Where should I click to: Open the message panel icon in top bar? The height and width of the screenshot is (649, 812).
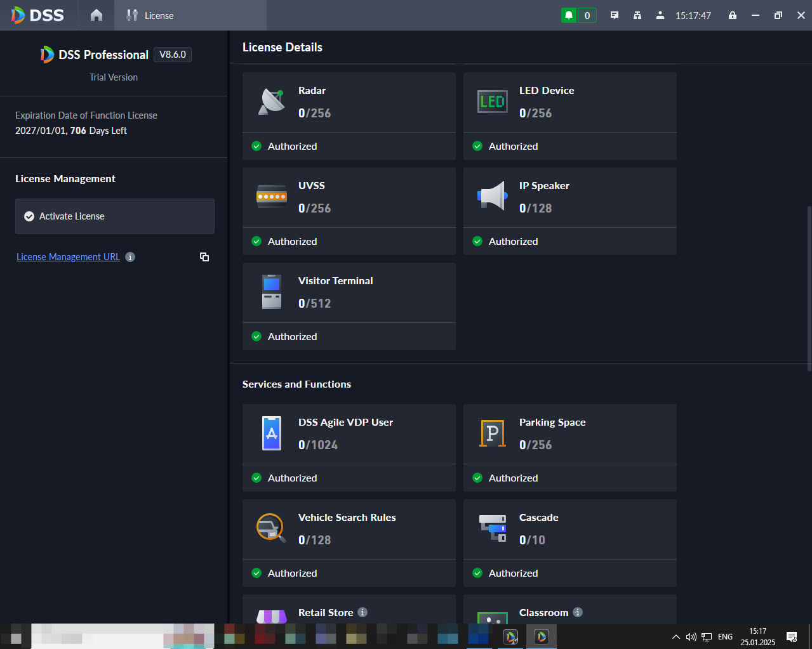click(x=615, y=15)
